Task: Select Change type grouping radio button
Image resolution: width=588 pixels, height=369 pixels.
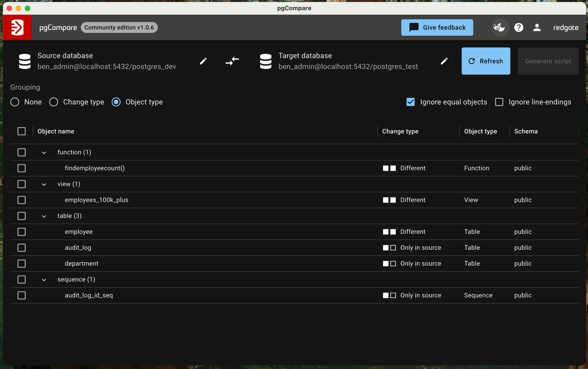Action: coord(54,102)
